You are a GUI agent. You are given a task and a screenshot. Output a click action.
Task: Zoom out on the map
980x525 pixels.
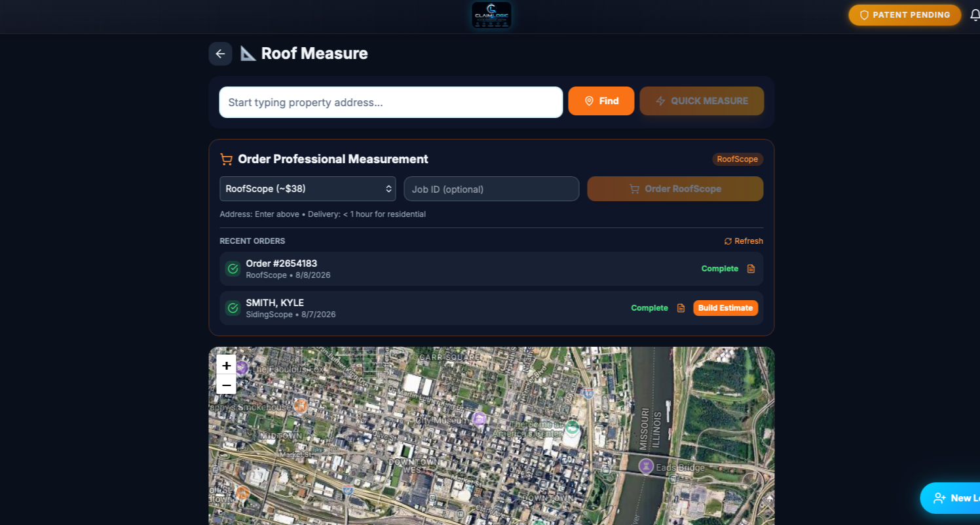227,385
